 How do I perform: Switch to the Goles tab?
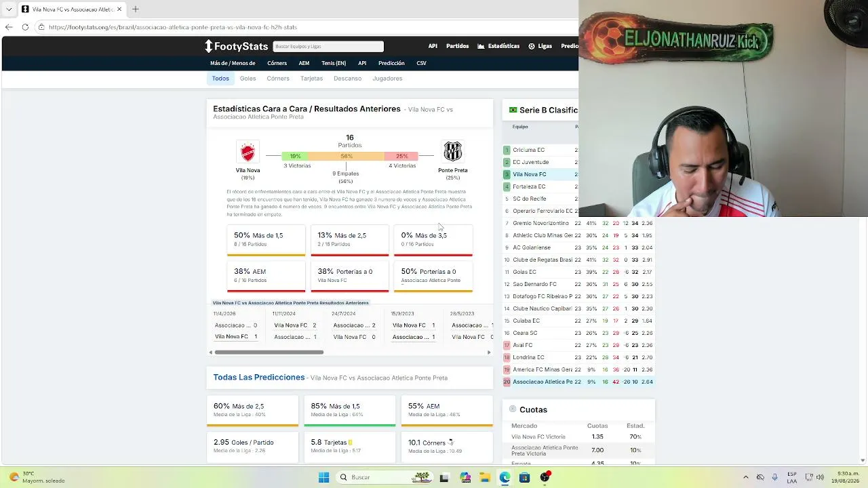(x=248, y=79)
